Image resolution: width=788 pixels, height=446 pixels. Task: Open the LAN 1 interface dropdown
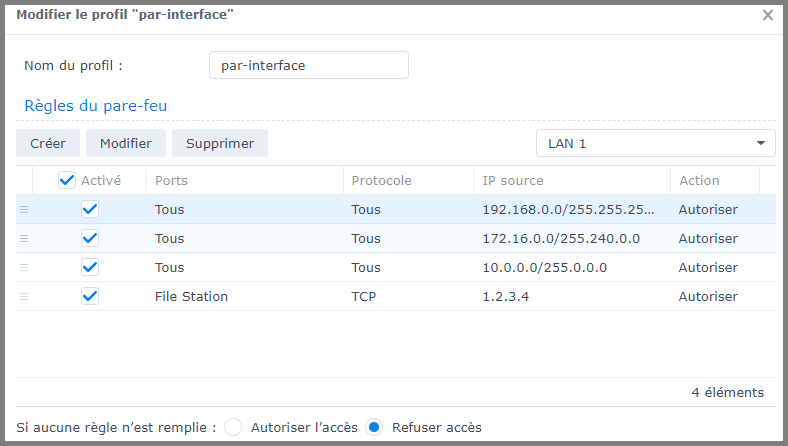[x=655, y=143]
